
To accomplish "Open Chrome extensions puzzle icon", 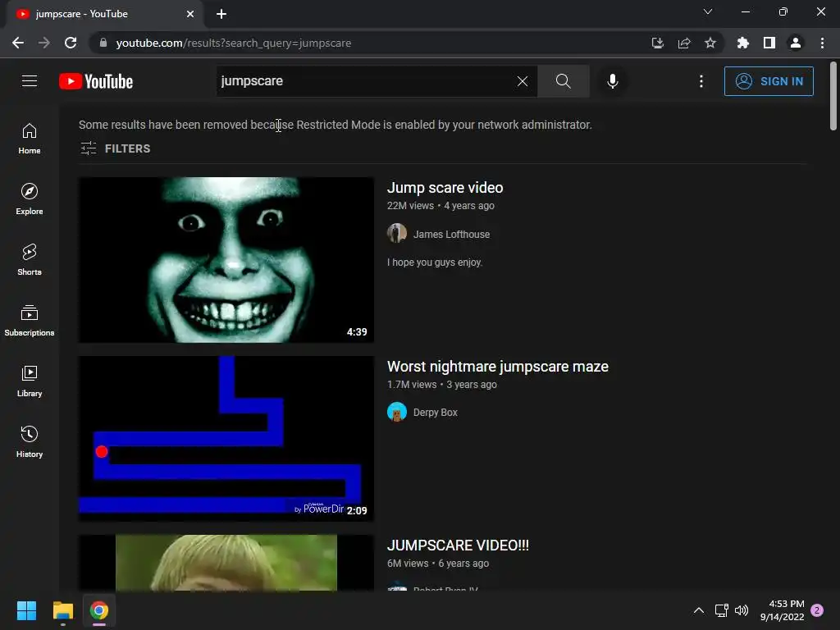I will click(x=743, y=43).
